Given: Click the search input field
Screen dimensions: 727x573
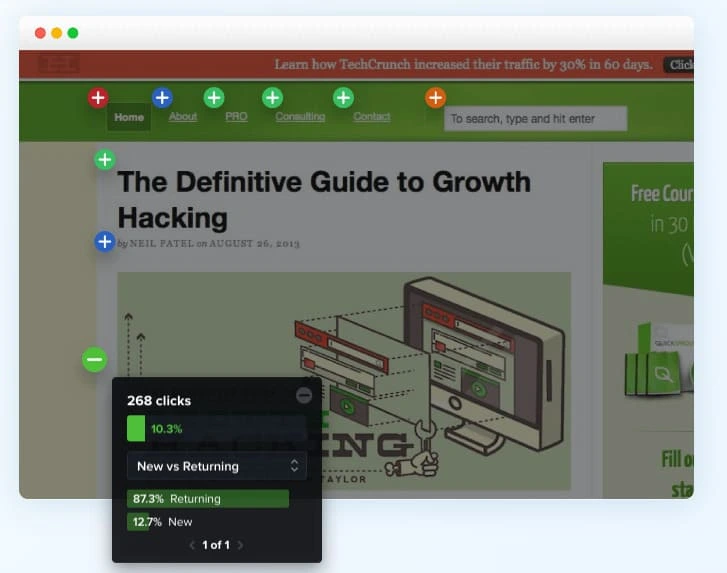Looking at the screenshot, I should coord(535,119).
